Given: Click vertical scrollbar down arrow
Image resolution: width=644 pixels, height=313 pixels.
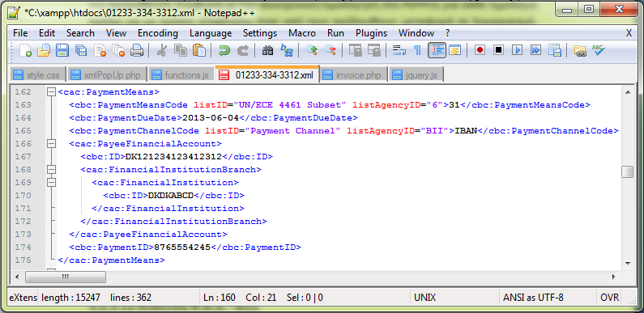Looking at the screenshot, I should pyautogui.click(x=628, y=263).
